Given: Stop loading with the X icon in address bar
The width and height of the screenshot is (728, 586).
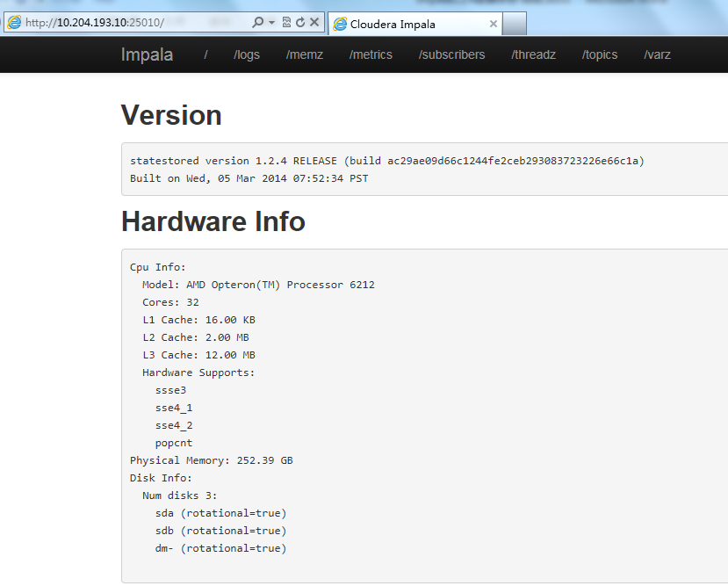Looking at the screenshot, I should coord(314,22).
